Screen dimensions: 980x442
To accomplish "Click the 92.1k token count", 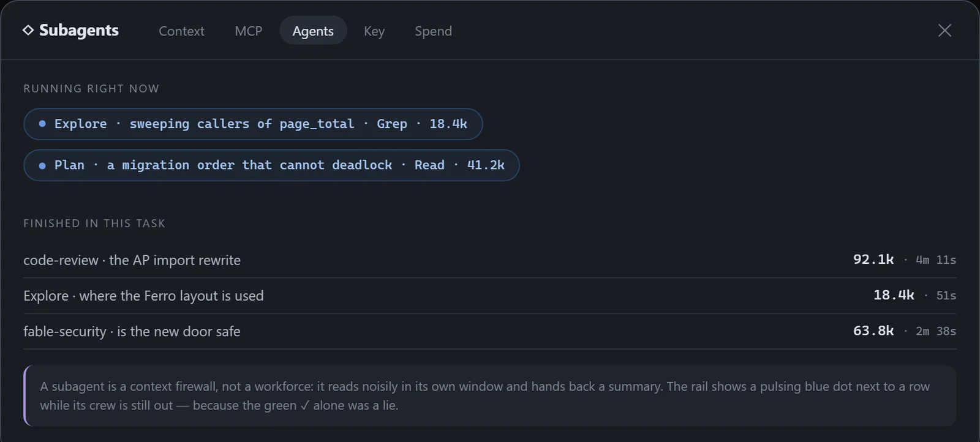I will click(873, 260).
